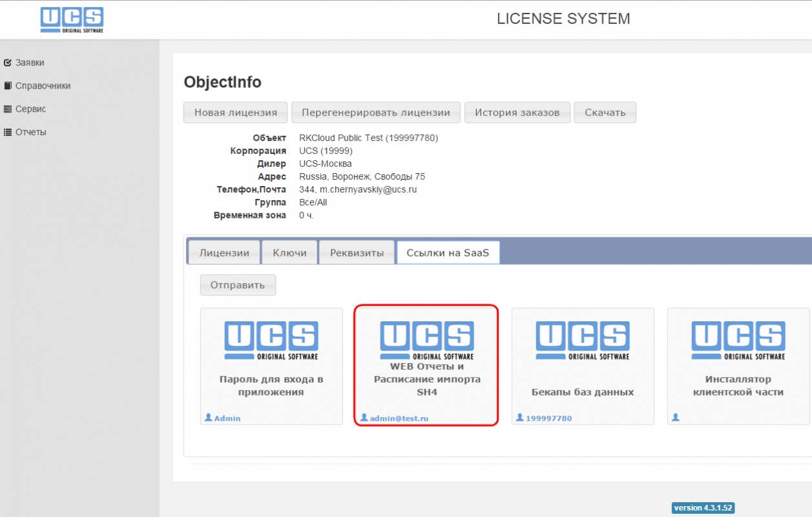Open the admin@test.ru link
The image size is (812, 517).
point(399,418)
